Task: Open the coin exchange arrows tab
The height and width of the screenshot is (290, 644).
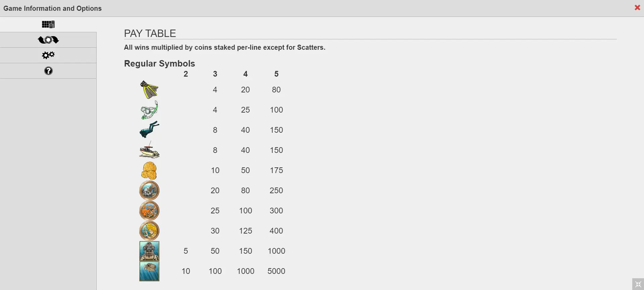Action: click(x=48, y=40)
